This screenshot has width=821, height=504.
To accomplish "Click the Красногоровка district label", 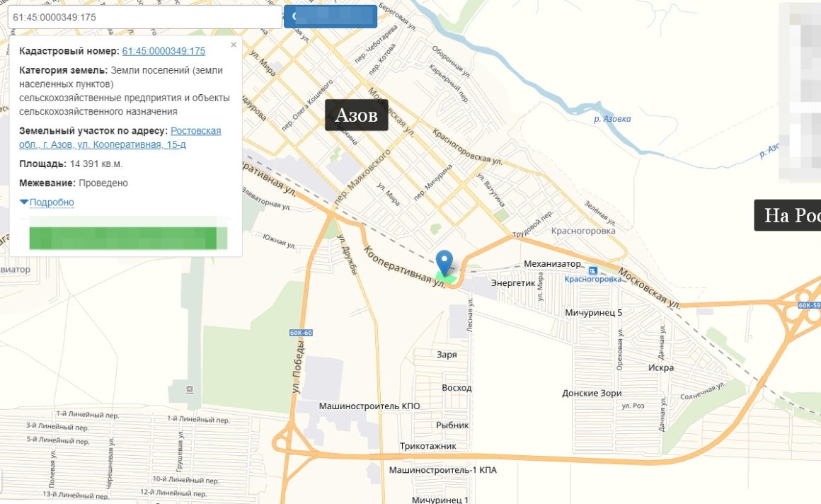I will [583, 231].
